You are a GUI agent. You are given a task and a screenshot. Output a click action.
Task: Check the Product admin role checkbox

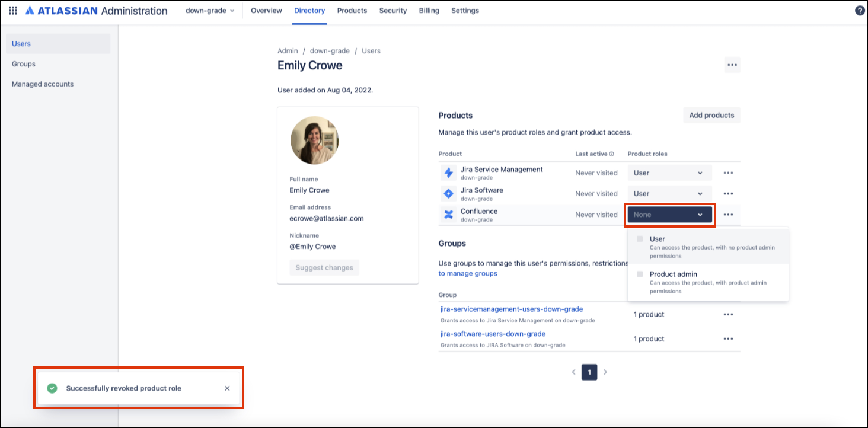tap(639, 274)
